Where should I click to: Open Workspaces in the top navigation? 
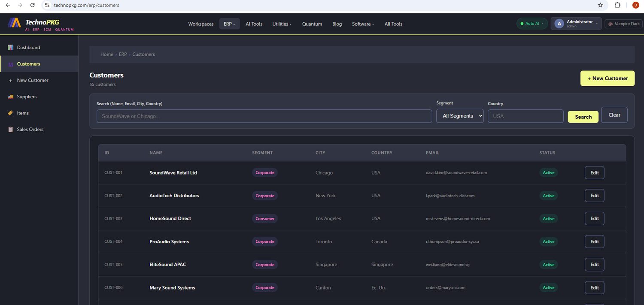point(201,24)
